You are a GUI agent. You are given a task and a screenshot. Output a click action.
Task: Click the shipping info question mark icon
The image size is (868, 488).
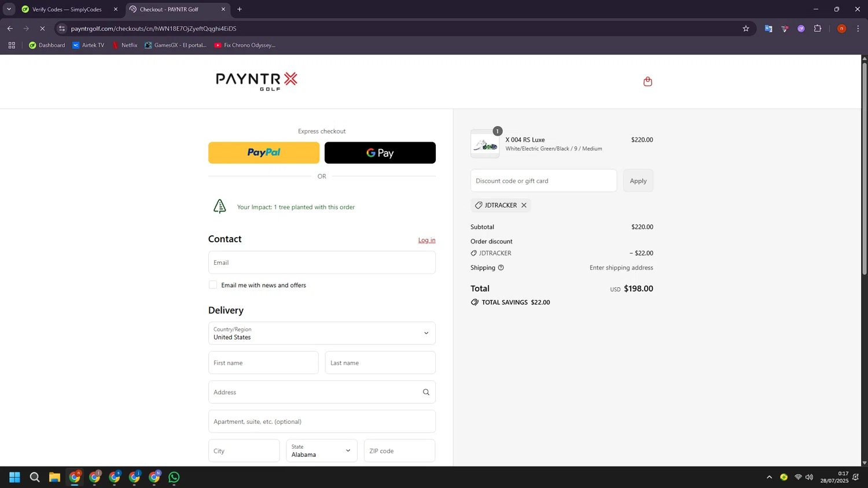pyautogui.click(x=501, y=268)
